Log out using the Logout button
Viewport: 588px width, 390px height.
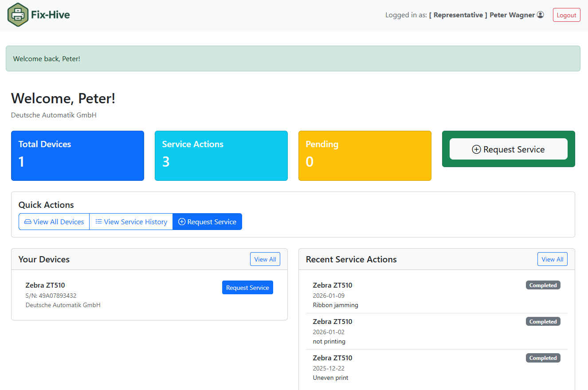566,15
